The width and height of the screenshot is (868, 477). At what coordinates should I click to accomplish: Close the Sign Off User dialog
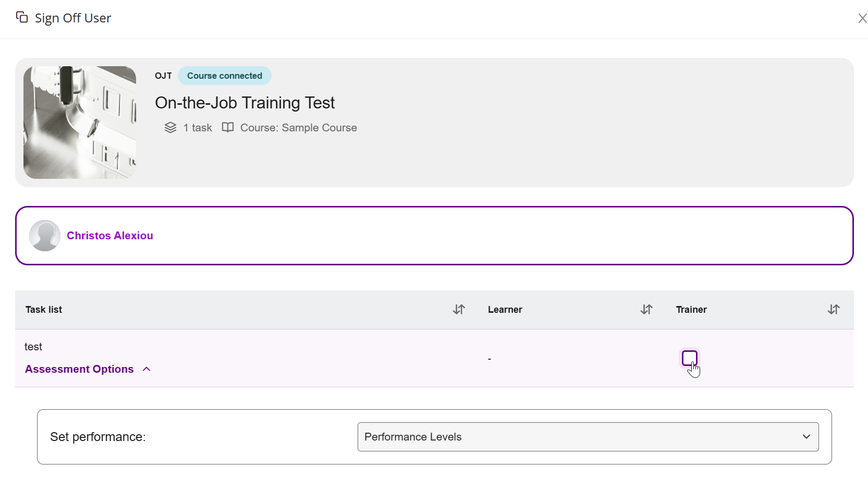click(862, 19)
